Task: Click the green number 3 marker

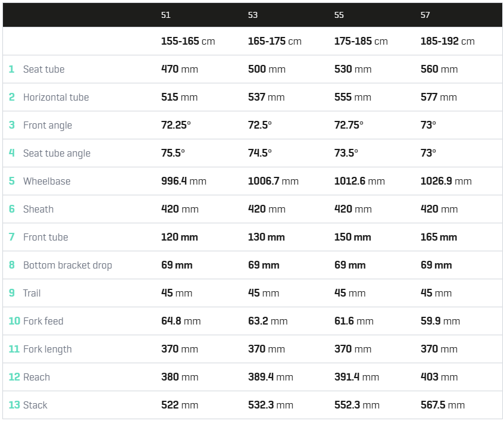Action: (x=12, y=125)
